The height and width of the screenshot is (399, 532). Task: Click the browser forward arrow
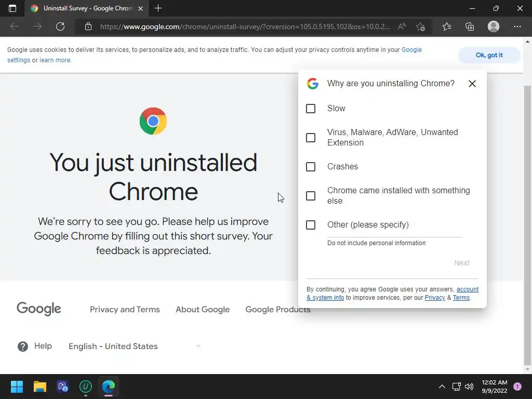37,26
